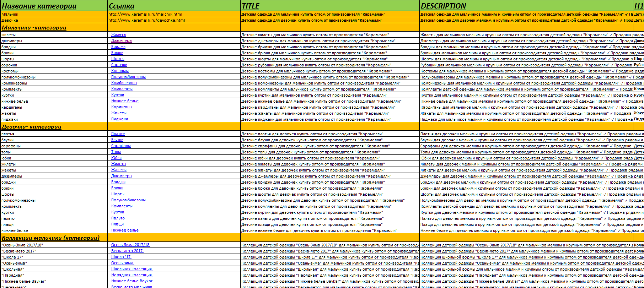Screen dimensions: 644x288
Task: Select description cell Рубашки для мальчиков
Action: click(526, 65)
